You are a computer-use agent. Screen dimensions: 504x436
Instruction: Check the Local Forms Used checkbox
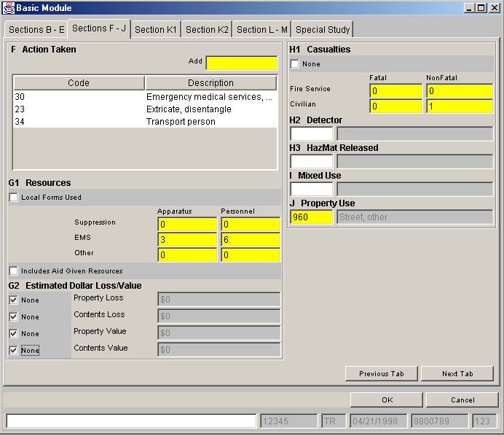click(14, 197)
